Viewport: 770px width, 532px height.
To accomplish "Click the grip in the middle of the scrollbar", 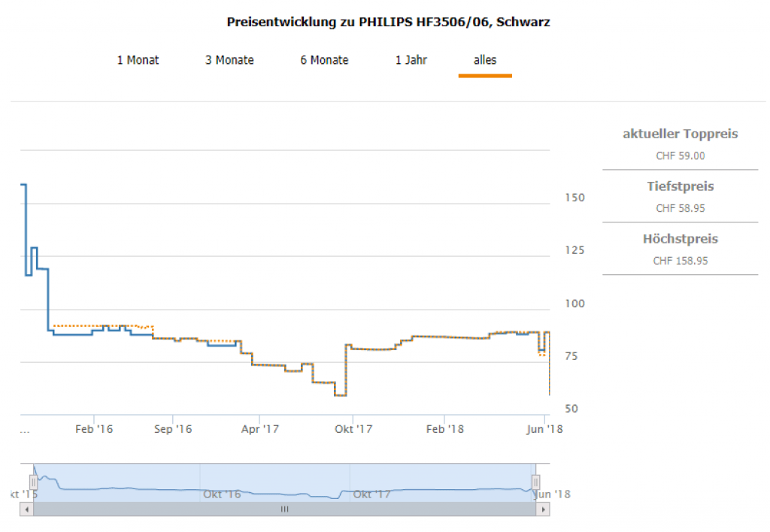I will tap(284, 509).
